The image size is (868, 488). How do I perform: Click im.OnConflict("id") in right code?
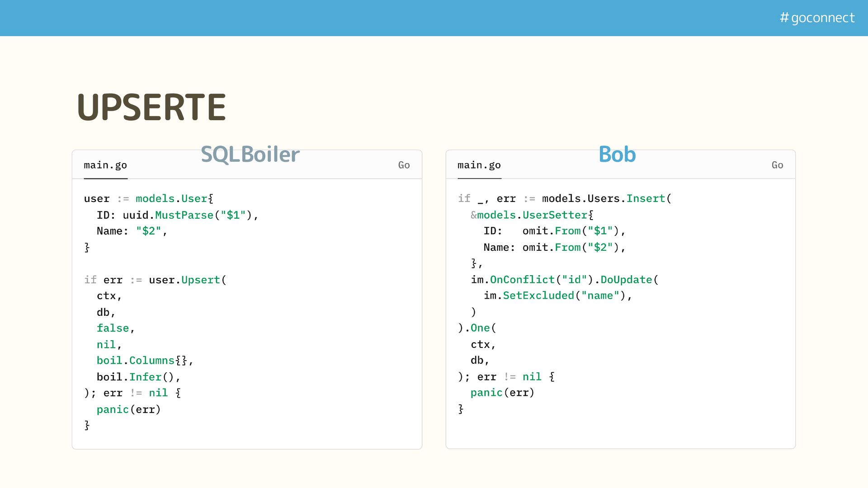532,280
